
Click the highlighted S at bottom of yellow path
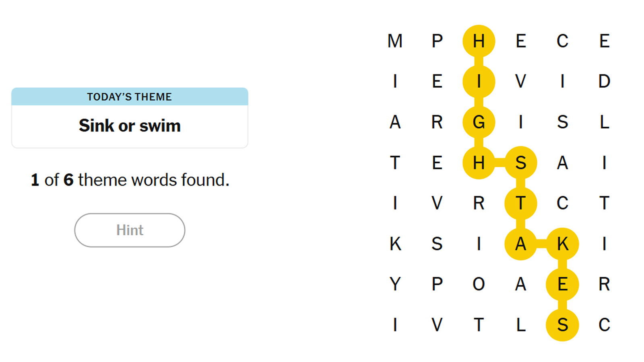(x=562, y=325)
